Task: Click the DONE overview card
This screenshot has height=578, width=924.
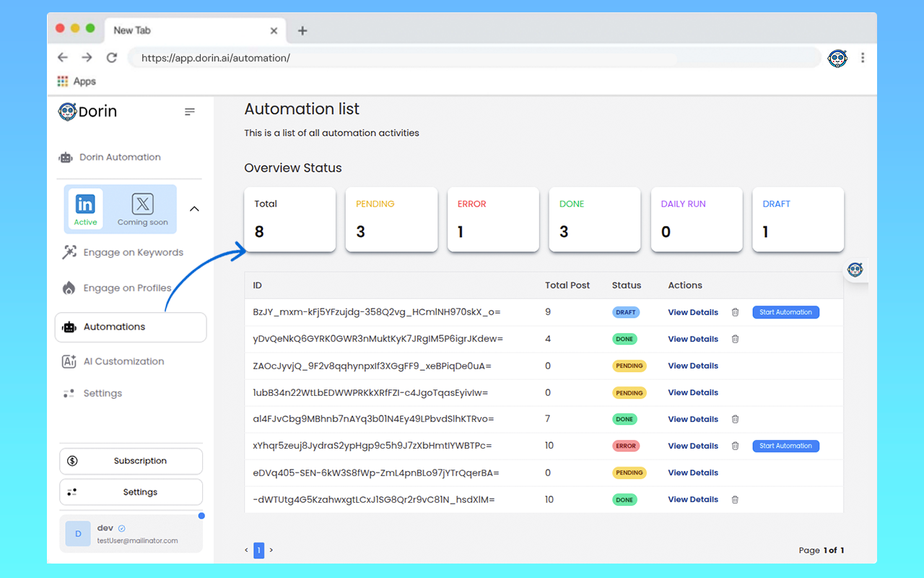Action: (595, 220)
